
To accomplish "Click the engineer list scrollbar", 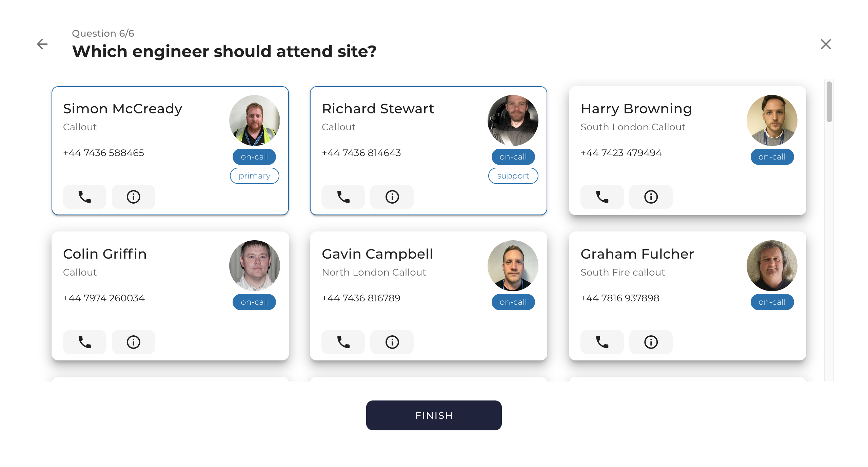I will pyautogui.click(x=829, y=102).
